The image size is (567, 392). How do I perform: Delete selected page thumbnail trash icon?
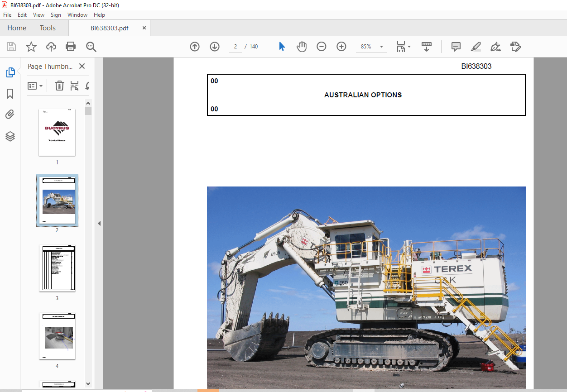point(59,86)
